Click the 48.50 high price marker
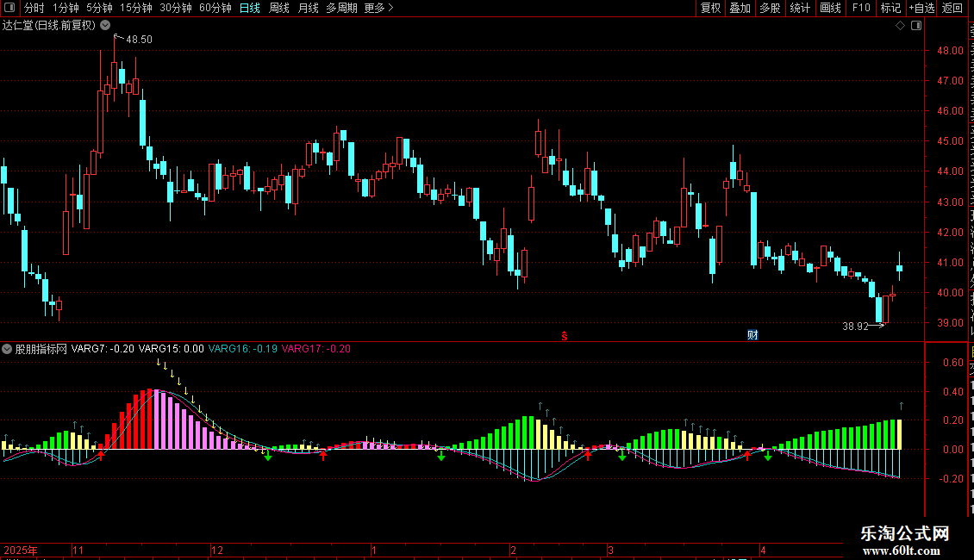This screenshot has width=974, height=560. 139,39
